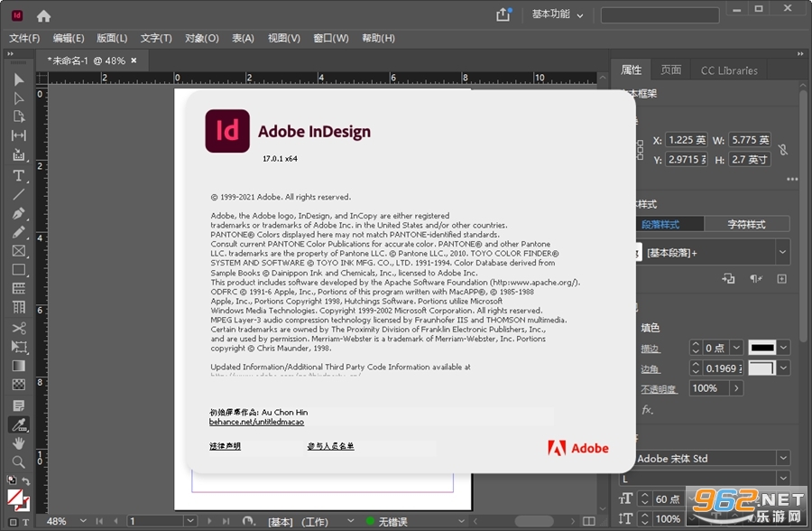
Task: Select the Eyedropper tool
Action: point(19,424)
